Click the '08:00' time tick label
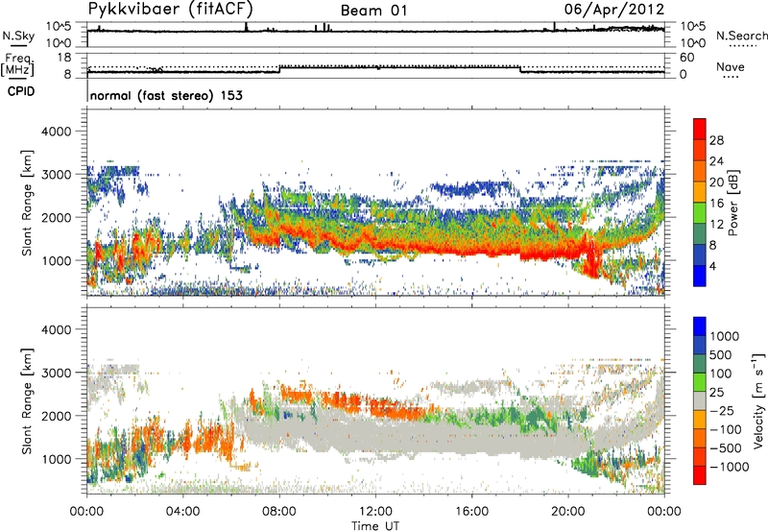 pos(279,512)
